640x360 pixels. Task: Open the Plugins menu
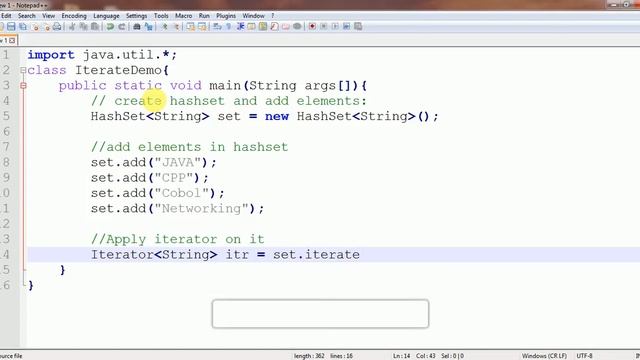click(x=226, y=16)
